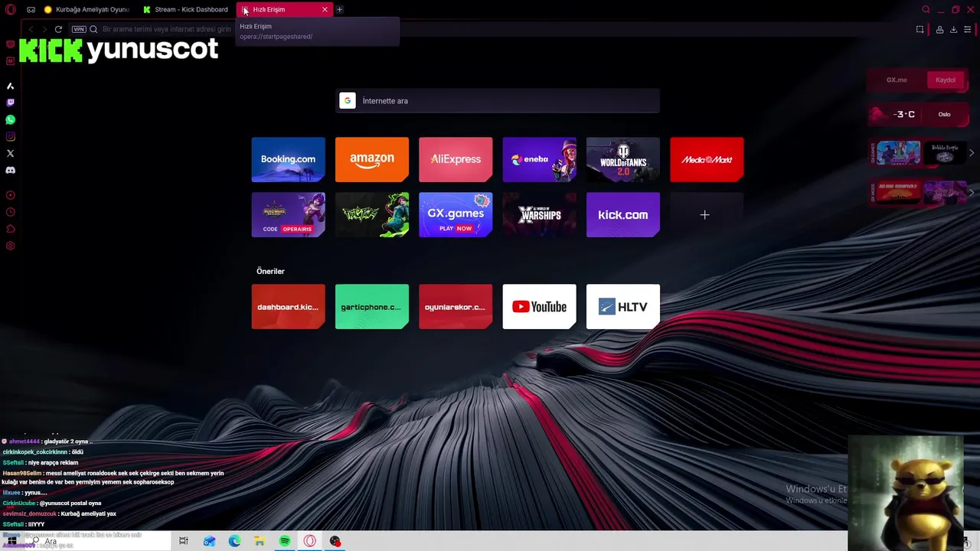Open Settings gear in the sidebar
Screen dimensions: 980x551
click(x=10, y=246)
